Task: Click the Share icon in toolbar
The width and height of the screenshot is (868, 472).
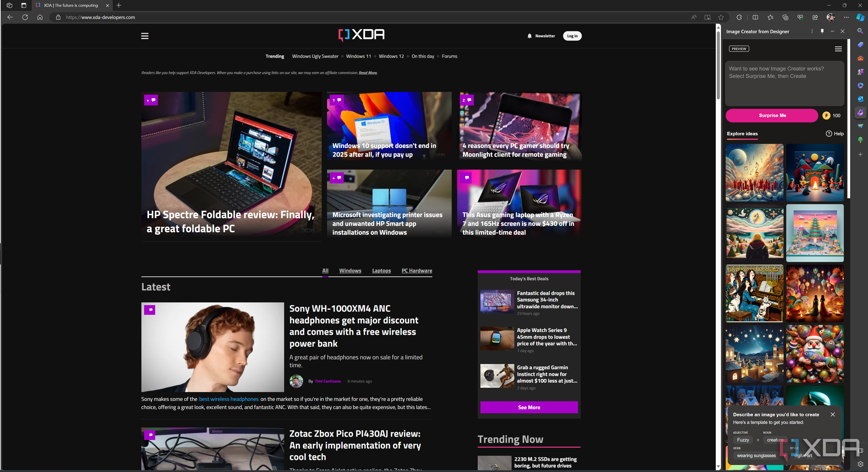Action: click(x=815, y=17)
